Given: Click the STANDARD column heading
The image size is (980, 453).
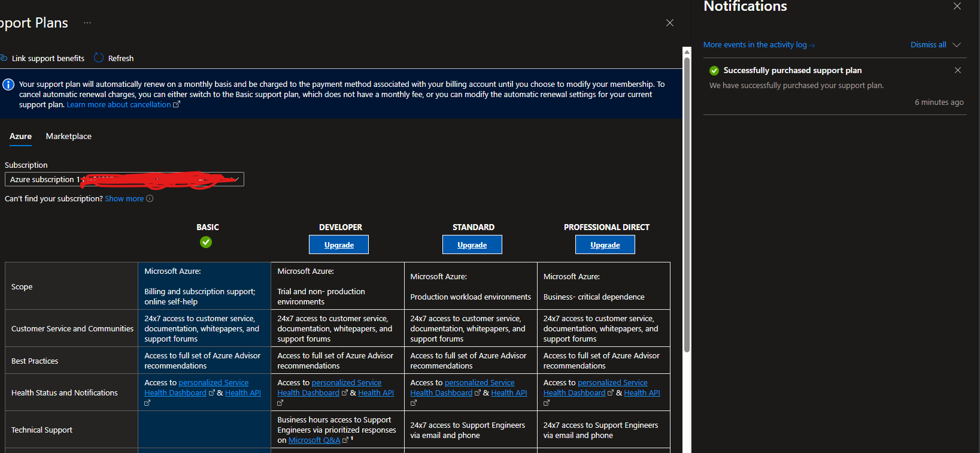Looking at the screenshot, I should click(x=474, y=227).
